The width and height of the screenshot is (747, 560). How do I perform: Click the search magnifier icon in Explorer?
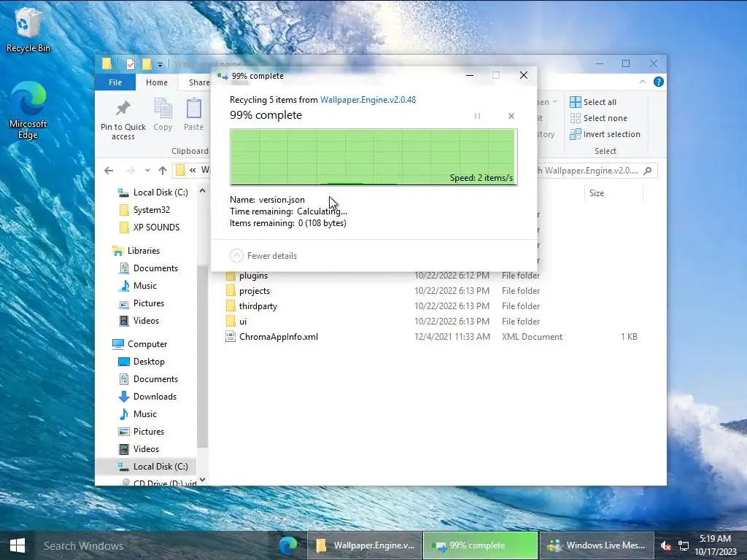pos(648,171)
